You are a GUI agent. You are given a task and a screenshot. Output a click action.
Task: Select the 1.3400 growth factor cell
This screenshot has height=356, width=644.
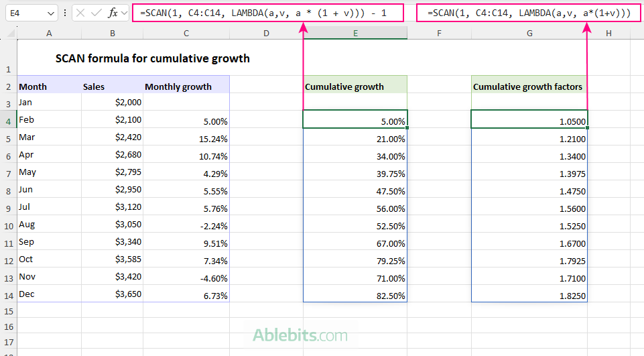click(529, 155)
